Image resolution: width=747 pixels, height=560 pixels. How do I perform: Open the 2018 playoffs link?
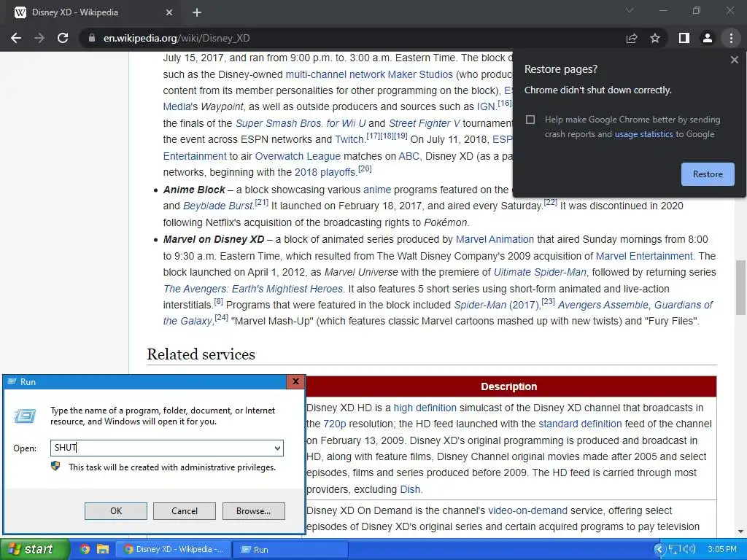(x=325, y=172)
